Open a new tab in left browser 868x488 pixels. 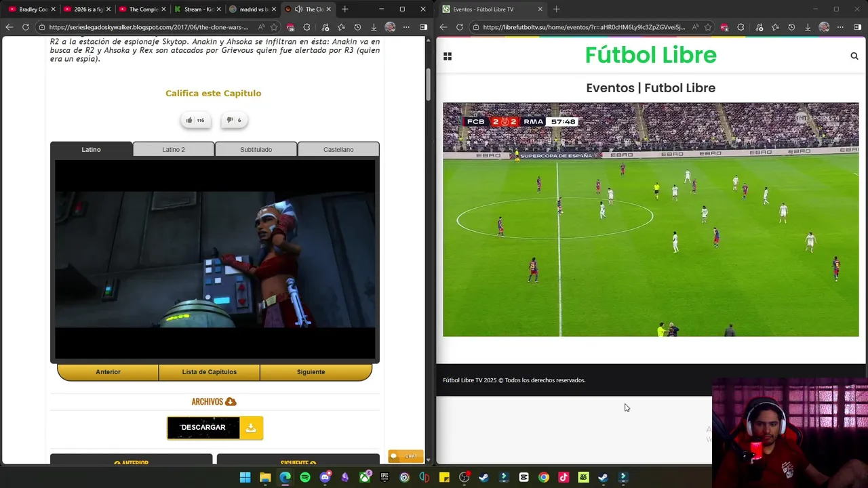coord(344,9)
